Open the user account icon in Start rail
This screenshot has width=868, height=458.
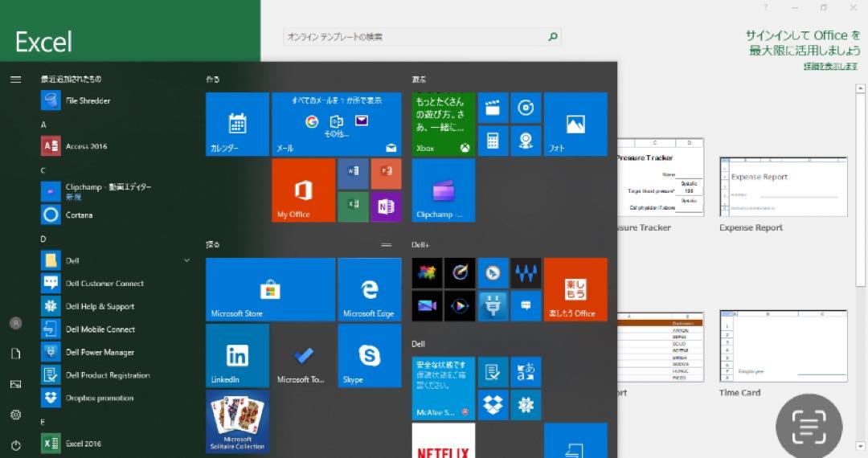click(15, 323)
